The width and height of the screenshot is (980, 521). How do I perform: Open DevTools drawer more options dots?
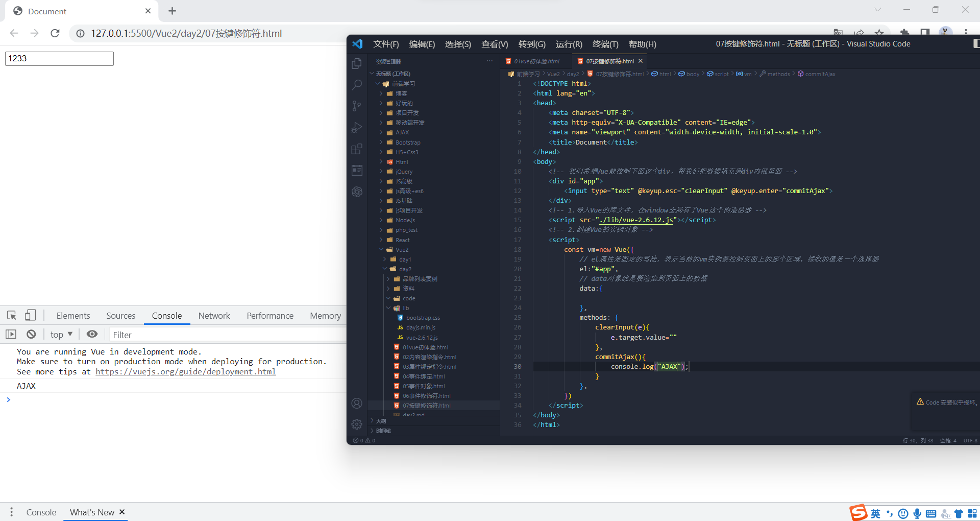tap(12, 512)
